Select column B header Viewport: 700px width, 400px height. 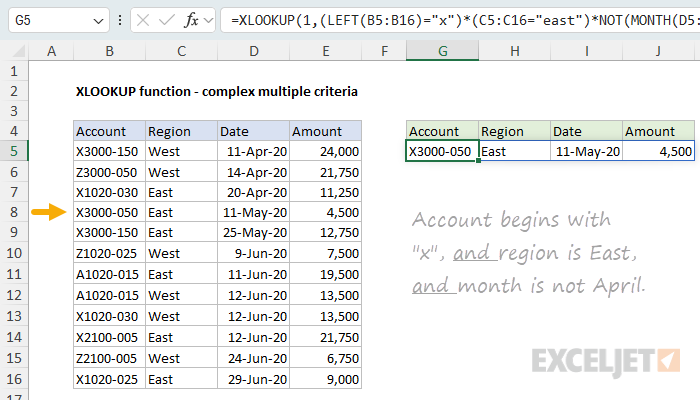click(x=109, y=51)
